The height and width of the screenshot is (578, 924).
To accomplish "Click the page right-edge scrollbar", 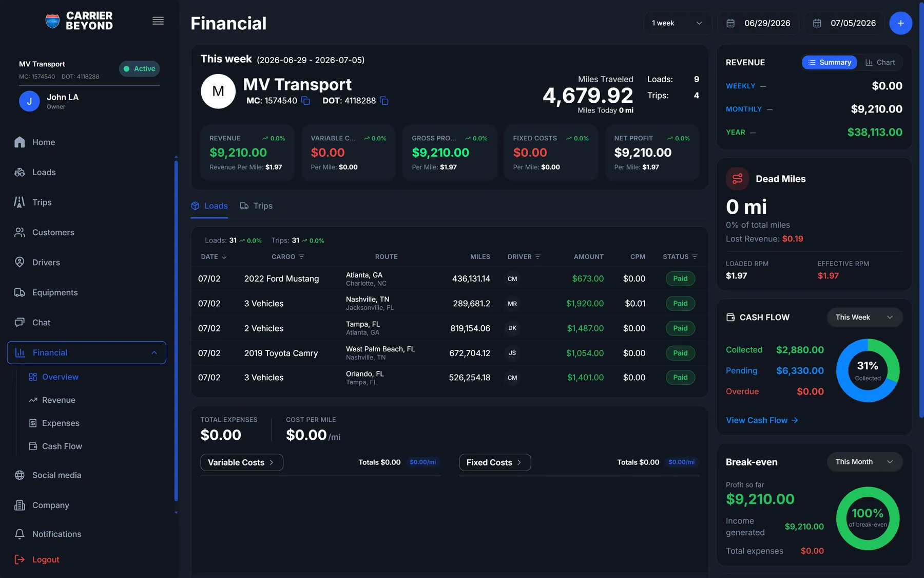I will [x=921, y=211].
